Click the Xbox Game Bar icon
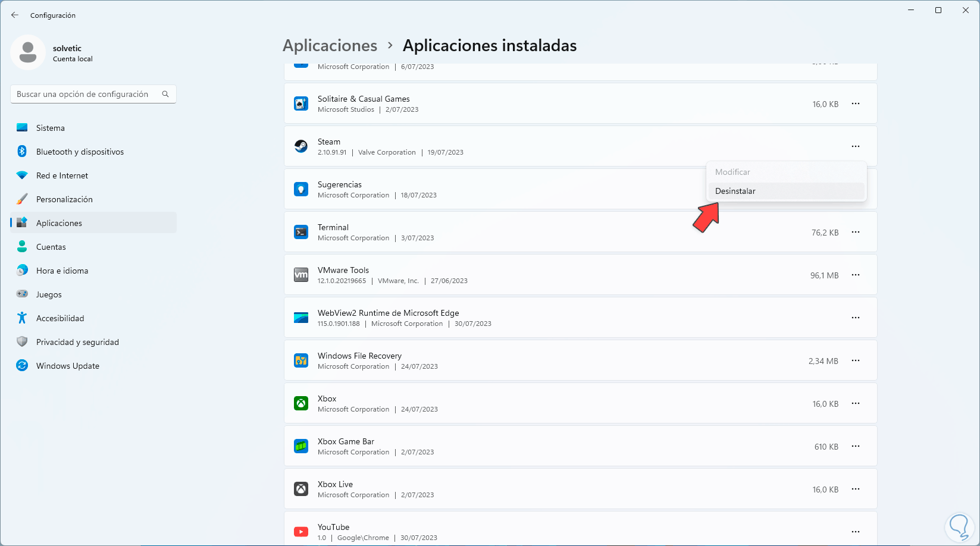The image size is (980, 546). (x=301, y=446)
